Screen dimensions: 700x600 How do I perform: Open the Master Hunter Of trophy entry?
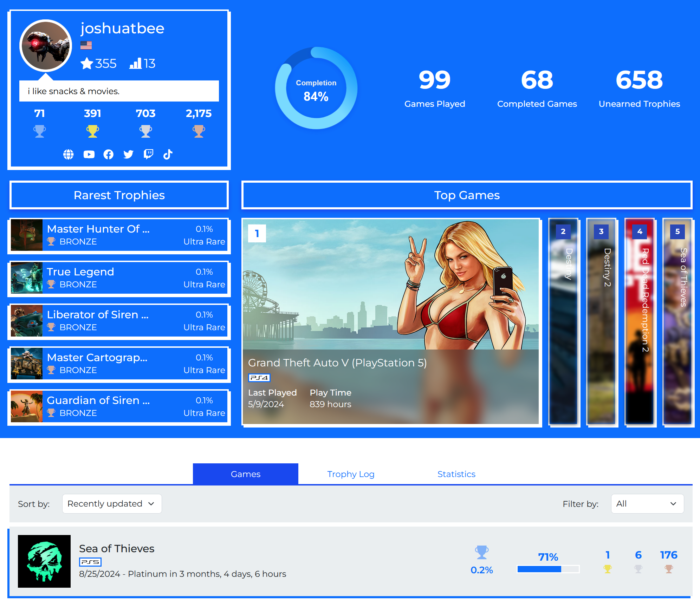point(119,235)
